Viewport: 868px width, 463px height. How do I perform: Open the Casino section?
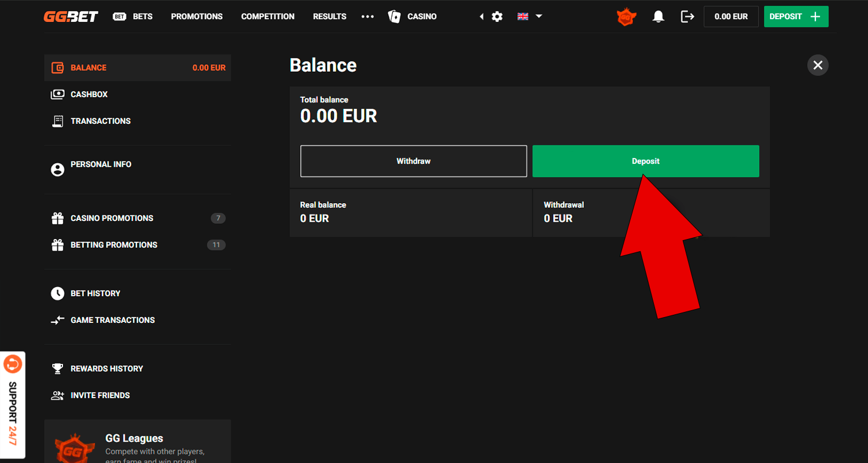pyautogui.click(x=422, y=16)
